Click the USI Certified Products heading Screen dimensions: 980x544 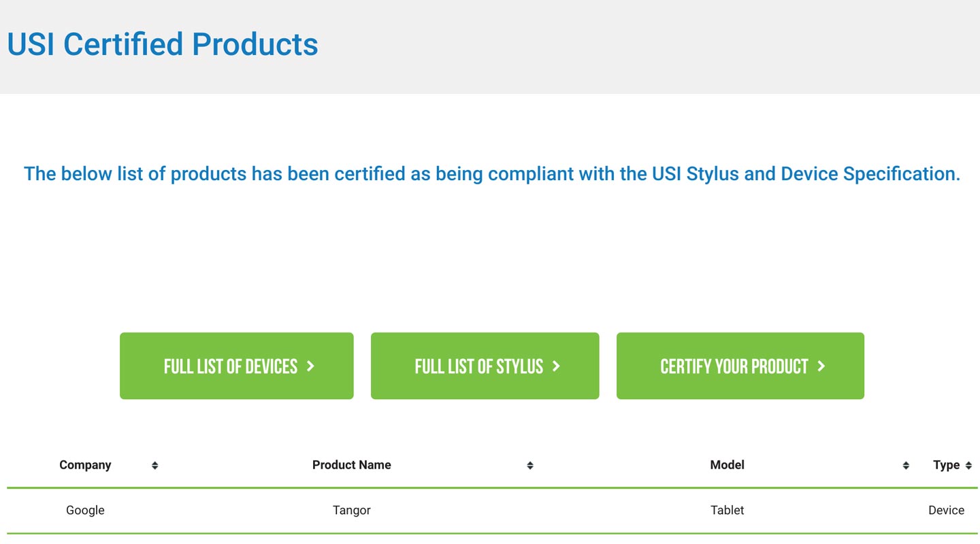point(163,44)
